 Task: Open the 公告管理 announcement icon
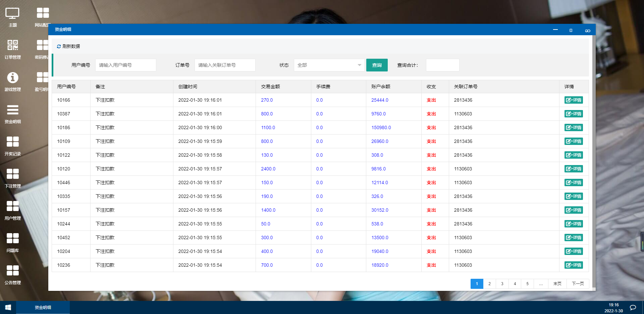[12, 271]
